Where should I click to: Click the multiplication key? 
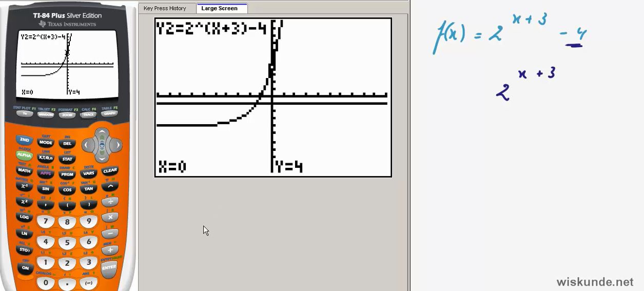110,217
